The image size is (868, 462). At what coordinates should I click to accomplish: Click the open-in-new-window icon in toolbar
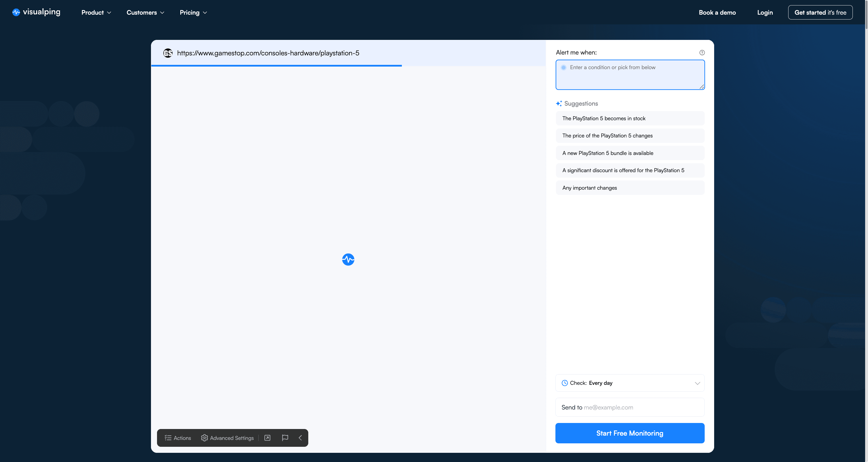click(x=267, y=438)
